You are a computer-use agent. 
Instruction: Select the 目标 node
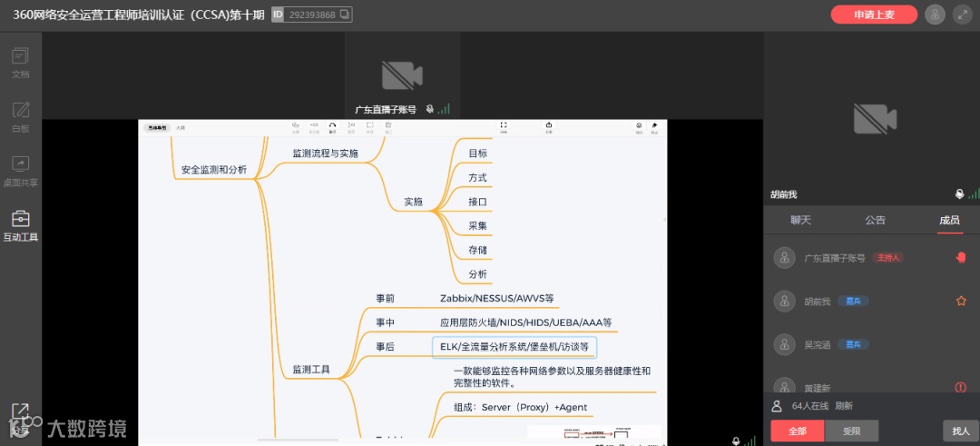coord(477,154)
